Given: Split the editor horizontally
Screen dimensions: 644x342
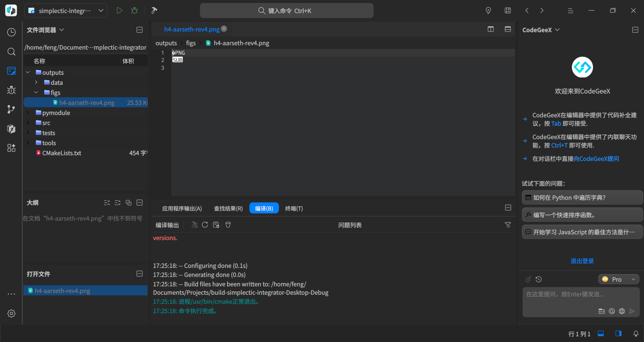Looking at the screenshot, I should [x=508, y=29].
